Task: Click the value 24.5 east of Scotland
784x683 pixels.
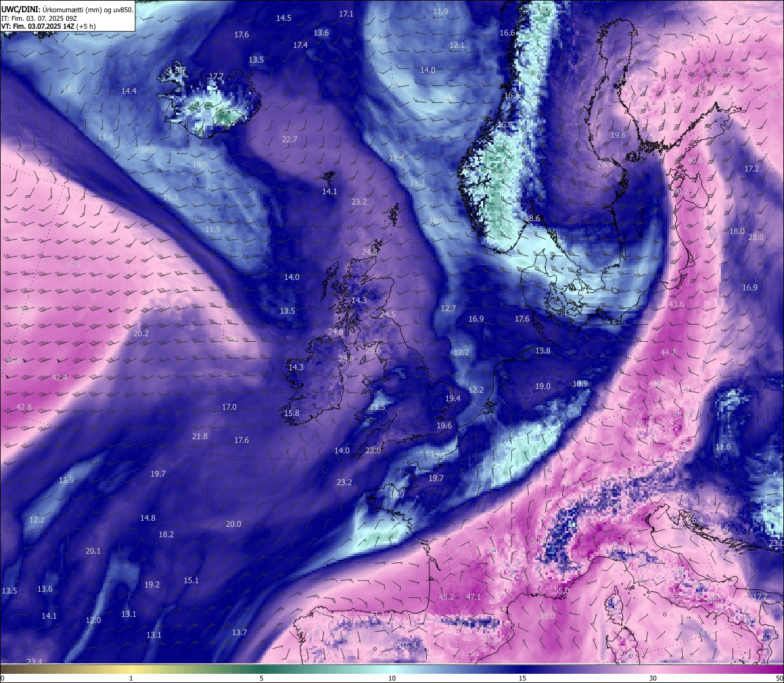Action: coord(388,314)
